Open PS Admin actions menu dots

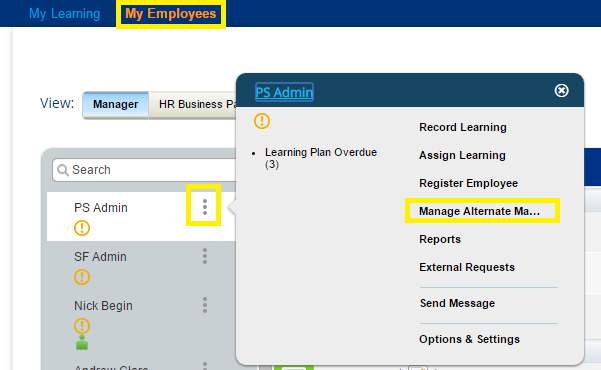click(205, 207)
